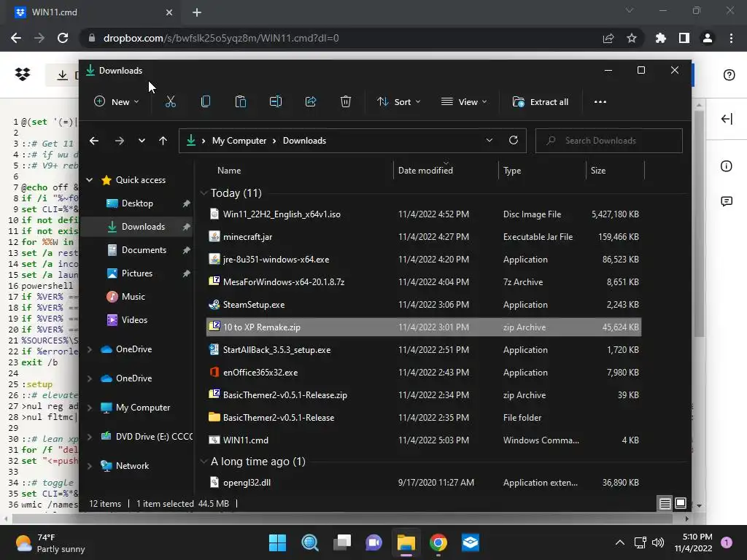Viewport: 747px width, 560px height.
Task: Bookmark this Dropbox page with star icon
Action: click(x=631, y=38)
